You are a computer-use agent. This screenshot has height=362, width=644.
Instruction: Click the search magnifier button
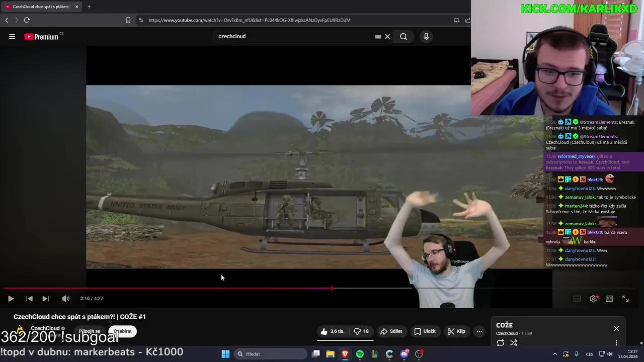click(x=404, y=36)
